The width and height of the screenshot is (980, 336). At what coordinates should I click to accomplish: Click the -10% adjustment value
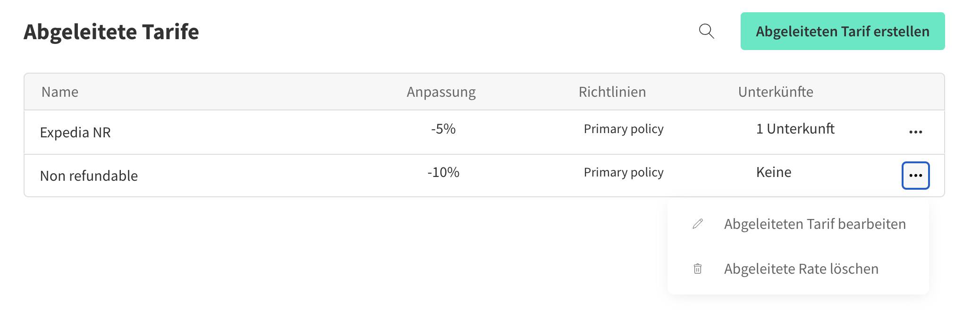443,172
